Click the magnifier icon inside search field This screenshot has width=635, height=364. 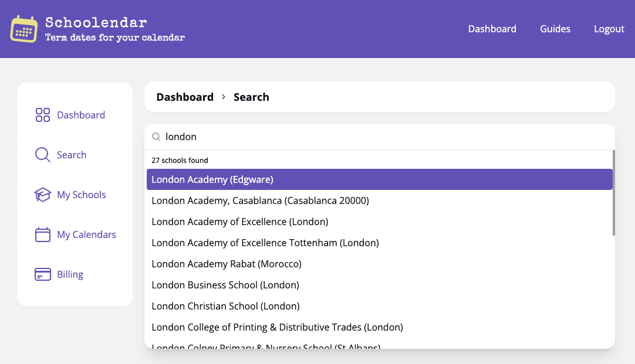click(x=157, y=137)
